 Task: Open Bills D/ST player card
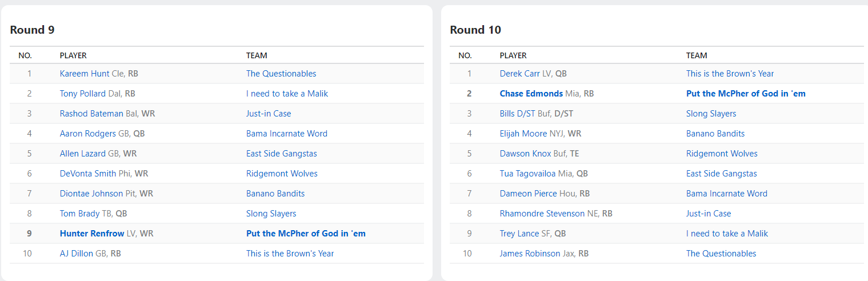coord(518,114)
